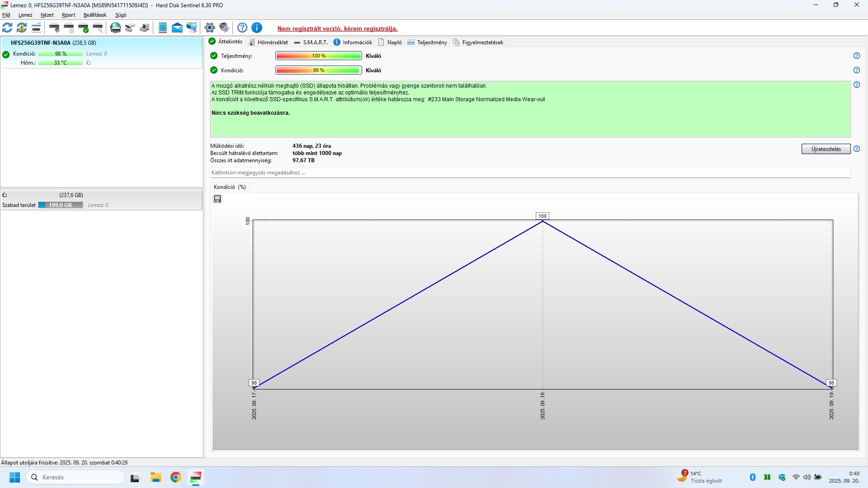This screenshot has height=488, width=868.
Task: Click the refresh with warning icon
Action: [x=22, y=28]
